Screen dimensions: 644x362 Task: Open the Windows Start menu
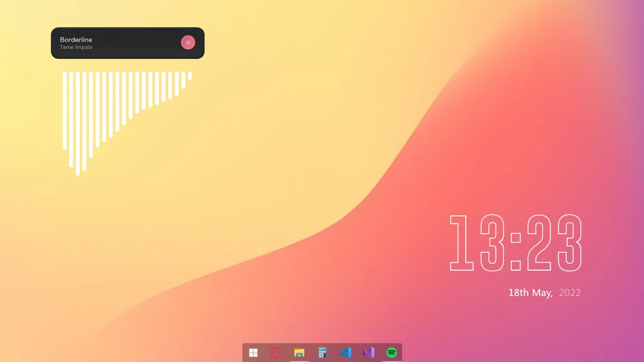[253, 352]
